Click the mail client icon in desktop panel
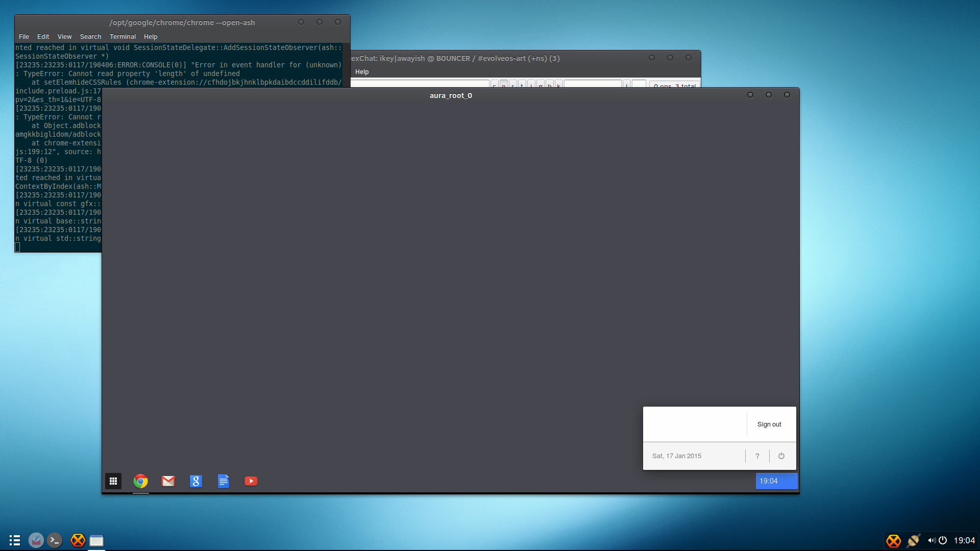This screenshot has width=980, height=551. pos(36,540)
